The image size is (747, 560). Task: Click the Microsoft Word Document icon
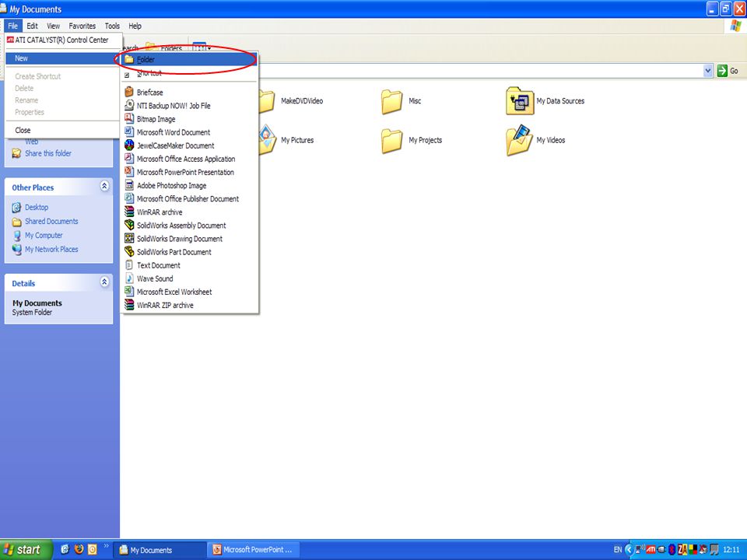click(x=128, y=132)
